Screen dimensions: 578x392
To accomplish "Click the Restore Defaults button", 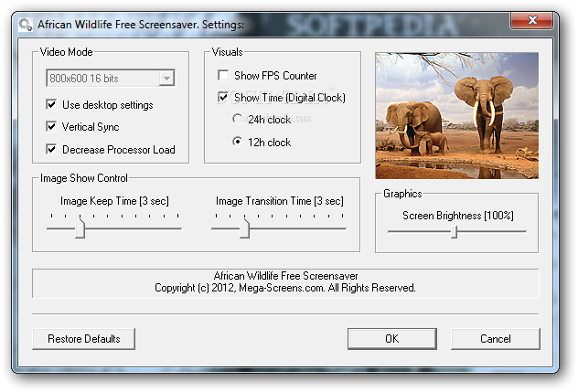I will coord(83,339).
